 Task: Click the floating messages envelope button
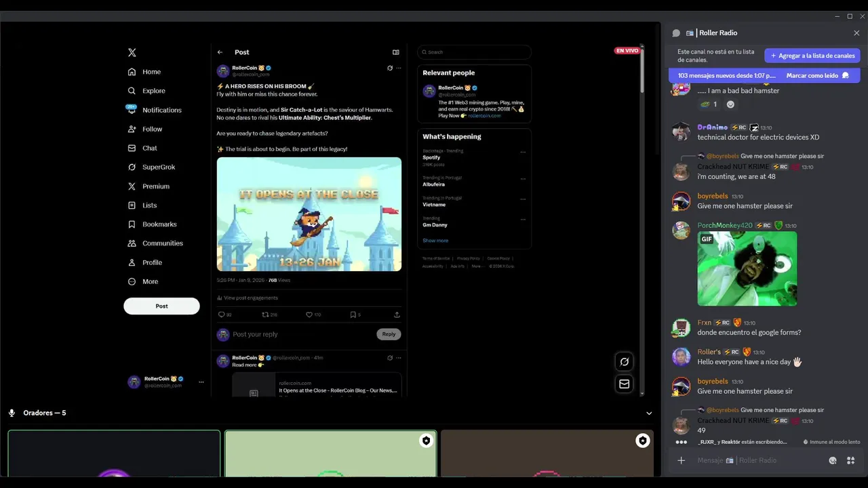pyautogui.click(x=624, y=384)
